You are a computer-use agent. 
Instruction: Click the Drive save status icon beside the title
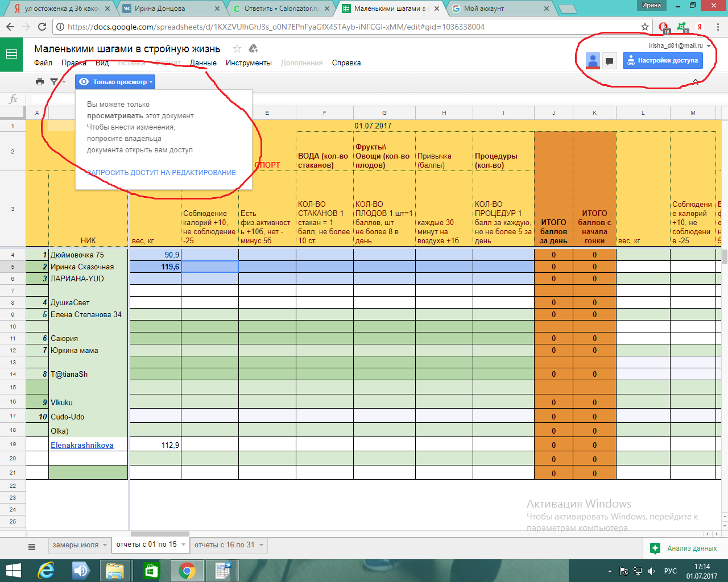[x=254, y=49]
